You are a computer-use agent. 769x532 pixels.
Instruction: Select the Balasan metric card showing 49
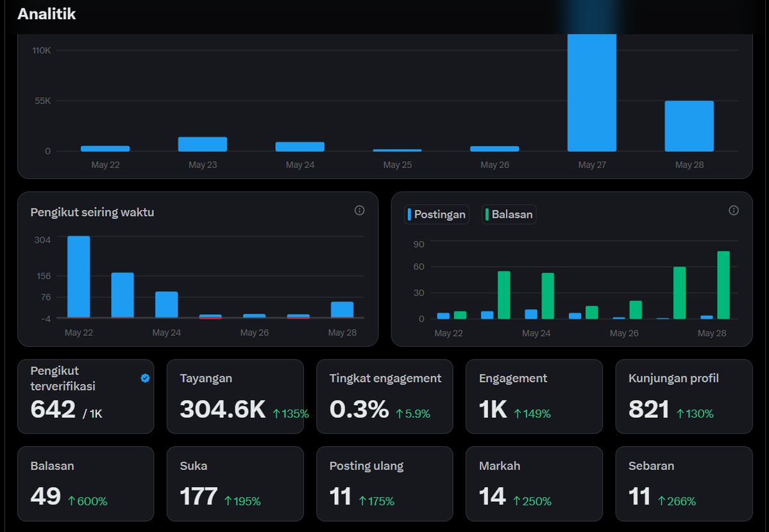[x=86, y=484]
